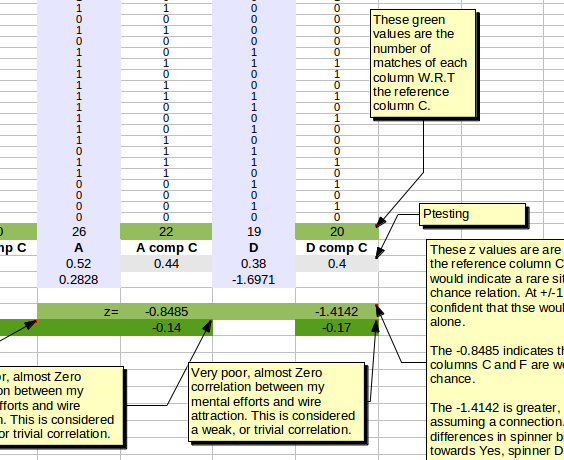This screenshot has width=564, height=460.
Task: Select the cell with value -1.6971
Action: 254,280
